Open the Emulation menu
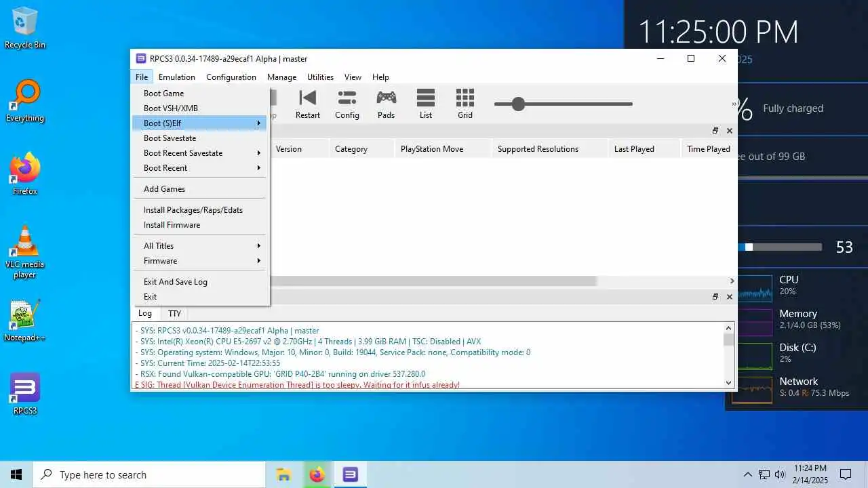Viewport: 868px width, 488px height. 177,77
